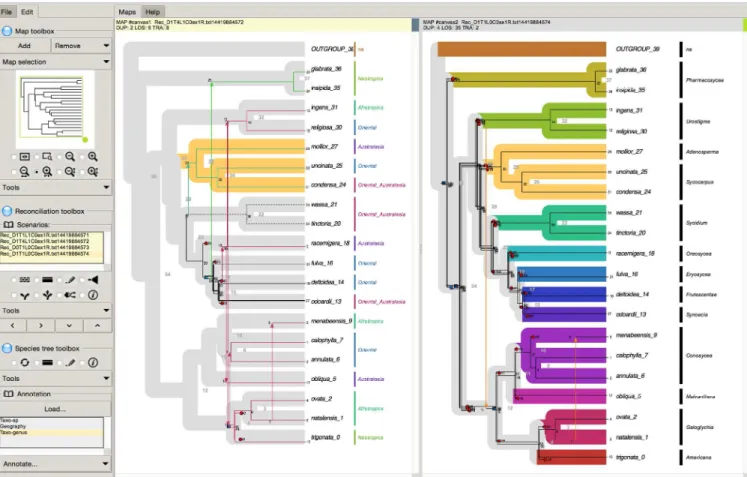The height and width of the screenshot is (477, 747).
Task: Select scenario row ending in 84574
Action: (51, 254)
